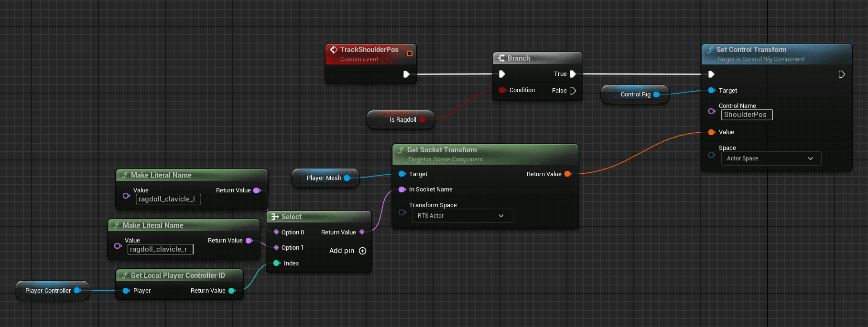Select the Control Rig variable node
The image size is (868, 327).
[635, 95]
